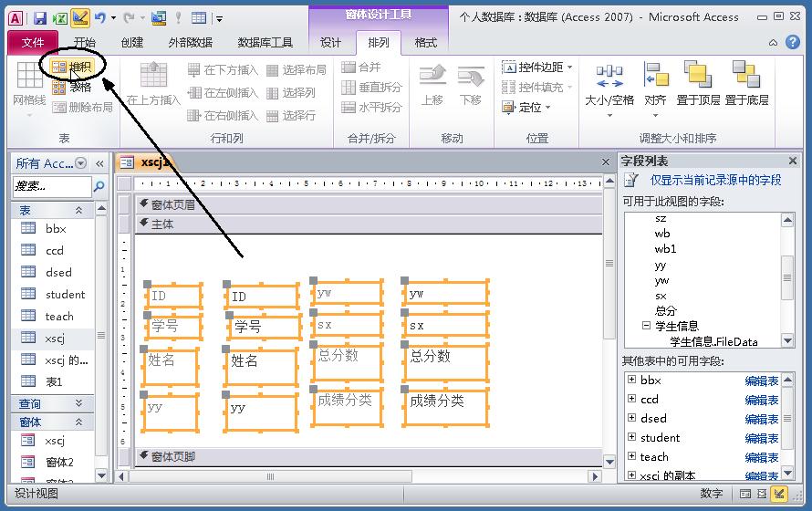Open the 控件边距 (Control Margins) dropdown

(x=537, y=67)
